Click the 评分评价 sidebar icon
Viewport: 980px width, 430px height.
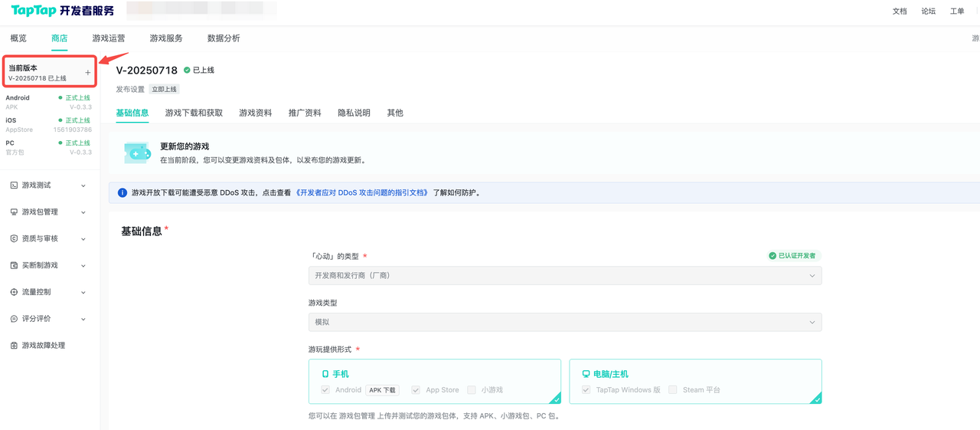[x=14, y=319]
